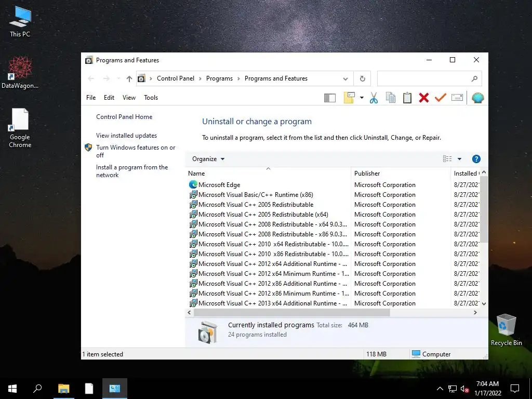Image resolution: width=532 pixels, height=399 pixels.
Task: Open the recent locations dropdown arrow
Action: [x=118, y=79]
